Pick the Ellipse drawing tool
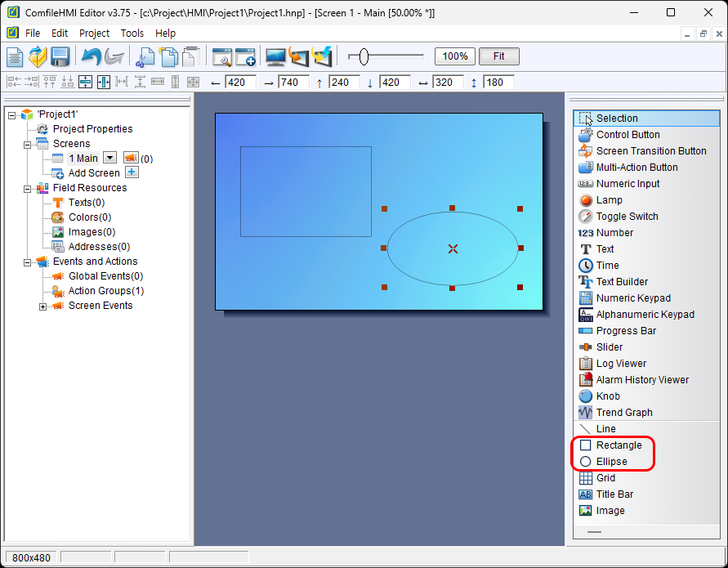 tap(611, 462)
